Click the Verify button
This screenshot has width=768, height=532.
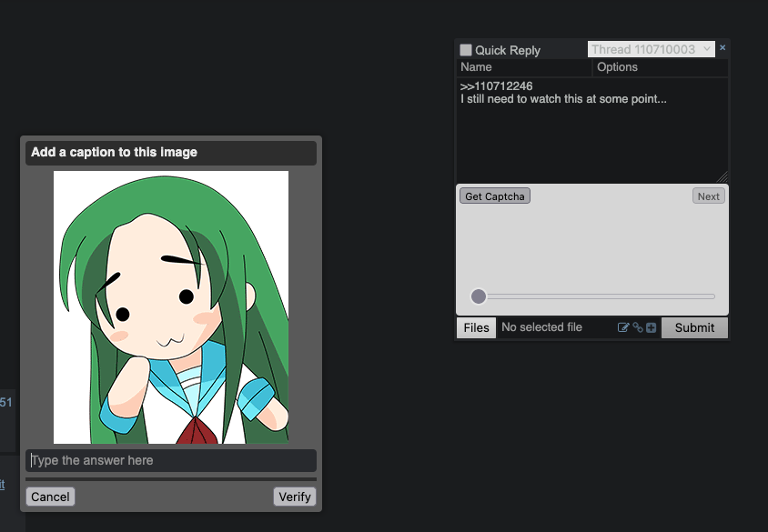(x=294, y=497)
